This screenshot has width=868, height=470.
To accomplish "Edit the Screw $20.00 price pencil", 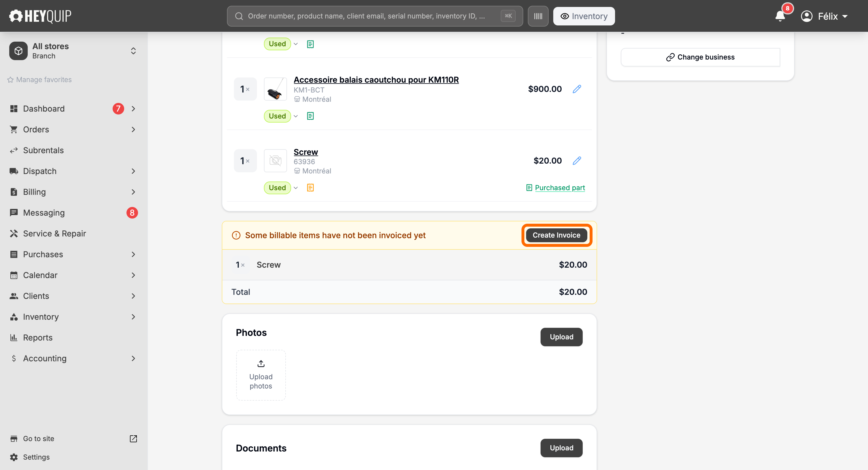I will [577, 161].
